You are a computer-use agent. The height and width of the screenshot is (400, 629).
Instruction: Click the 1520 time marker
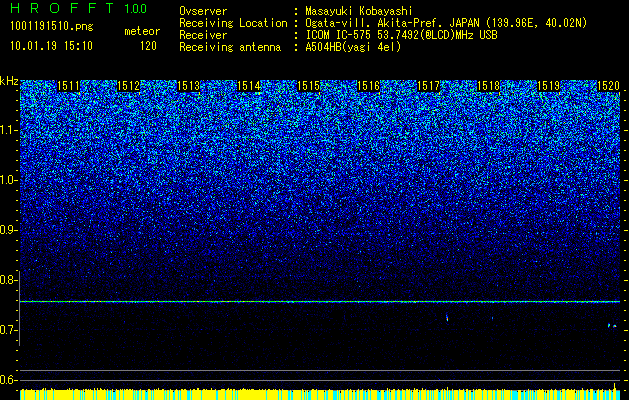pyautogui.click(x=609, y=86)
